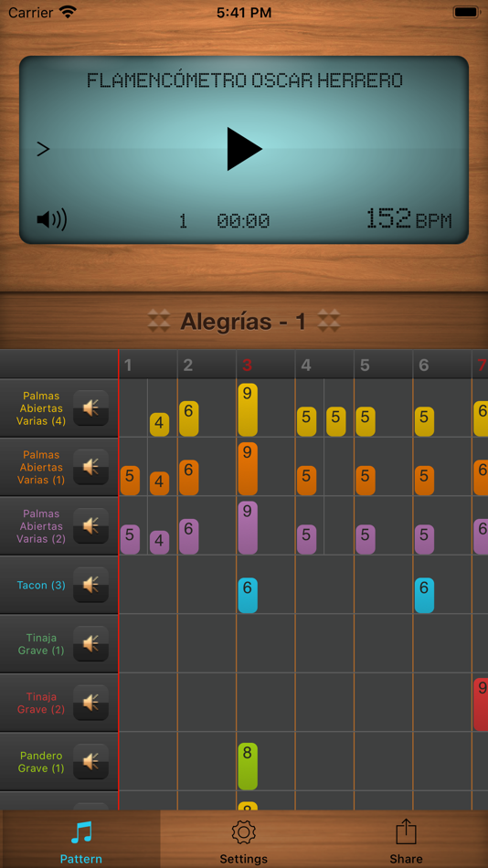Tap red Tinaja Grave note 9 on beat 7
The image size is (488, 868).
[481, 704]
